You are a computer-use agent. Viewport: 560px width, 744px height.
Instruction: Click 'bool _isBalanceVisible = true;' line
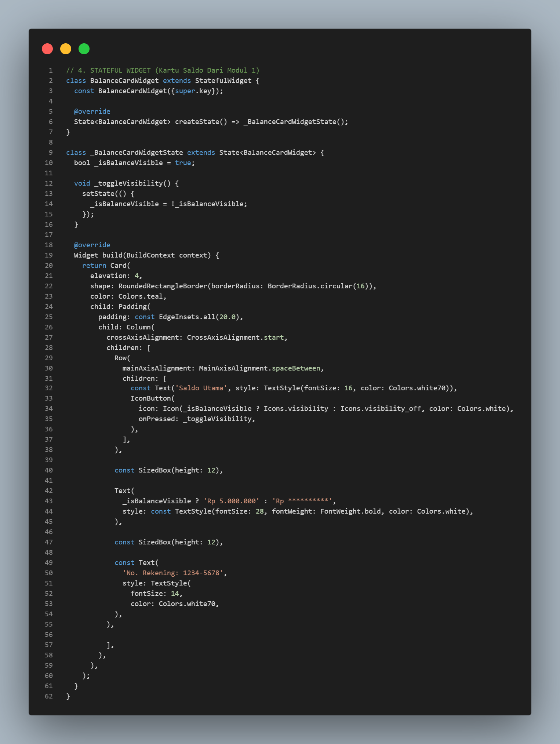(x=134, y=163)
